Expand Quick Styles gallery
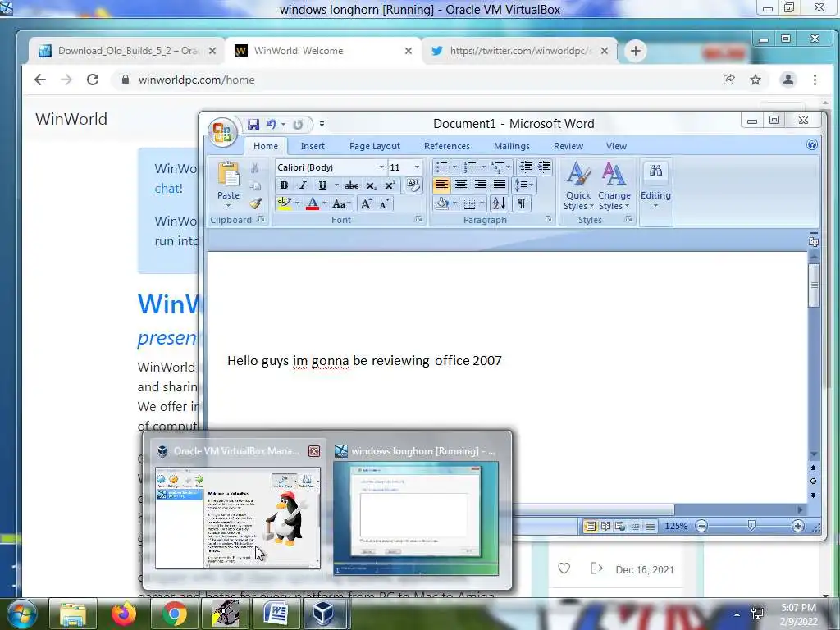The image size is (840, 630). coord(578,185)
